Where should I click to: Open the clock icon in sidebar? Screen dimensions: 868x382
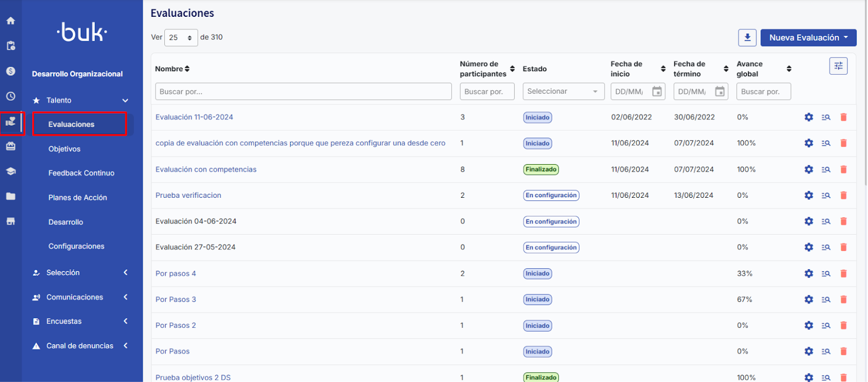(10, 96)
